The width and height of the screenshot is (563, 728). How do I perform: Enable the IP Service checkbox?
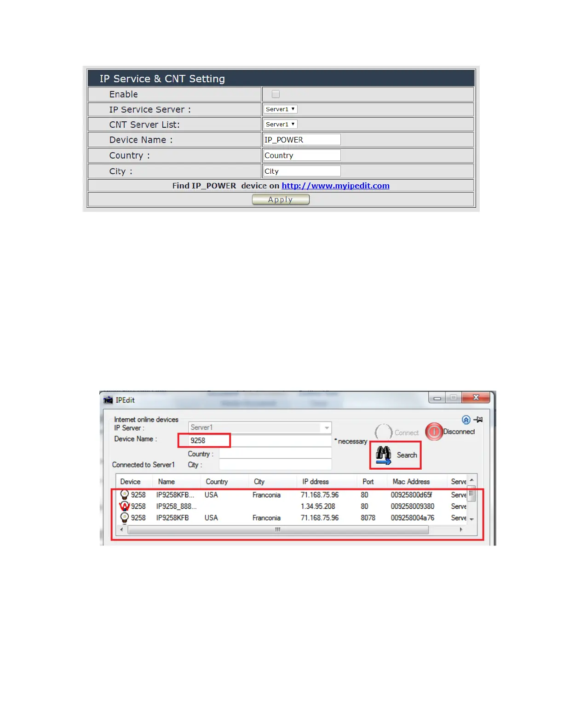click(x=276, y=94)
